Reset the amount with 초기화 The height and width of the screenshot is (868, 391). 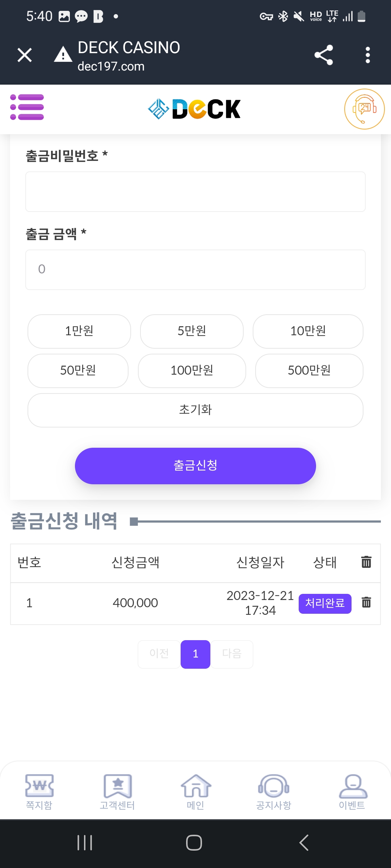point(195,410)
